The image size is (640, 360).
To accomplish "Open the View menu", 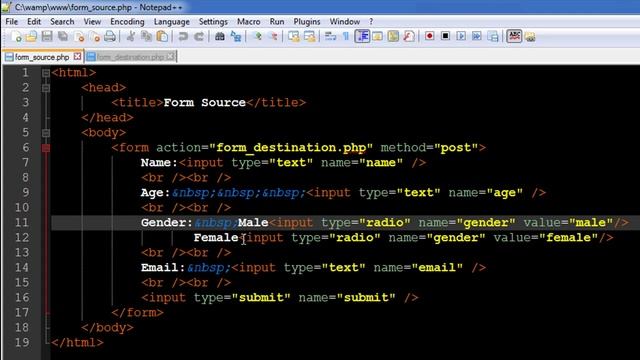I will coord(92,22).
